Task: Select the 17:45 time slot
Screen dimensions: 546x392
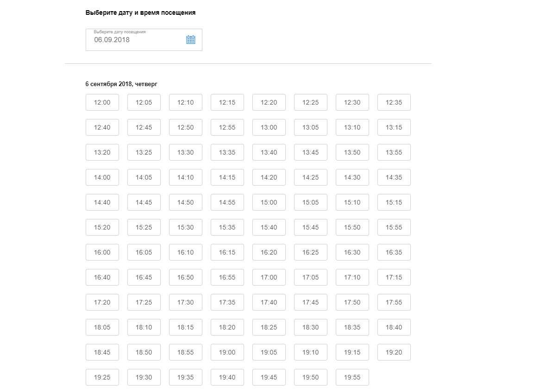Action: [x=311, y=302]
